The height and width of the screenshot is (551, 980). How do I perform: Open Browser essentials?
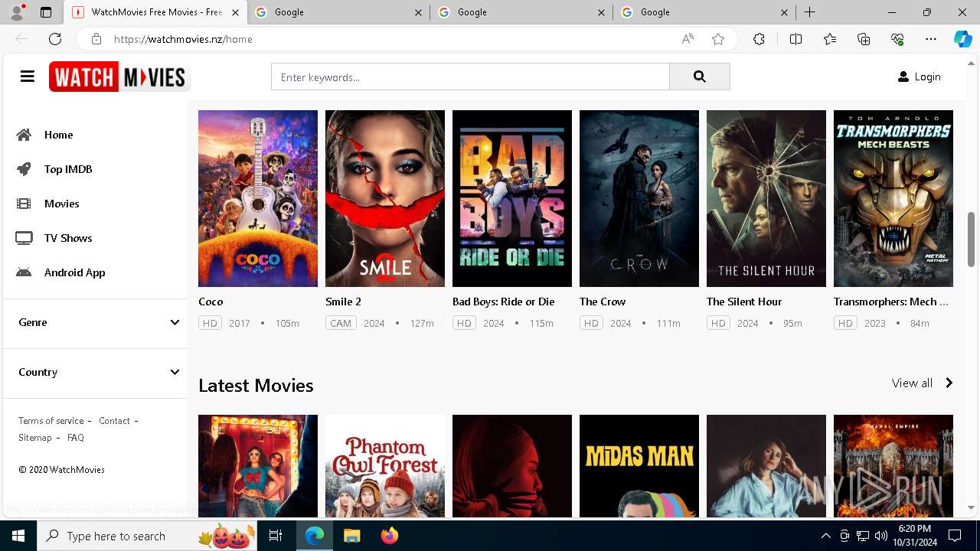[897, 39]
